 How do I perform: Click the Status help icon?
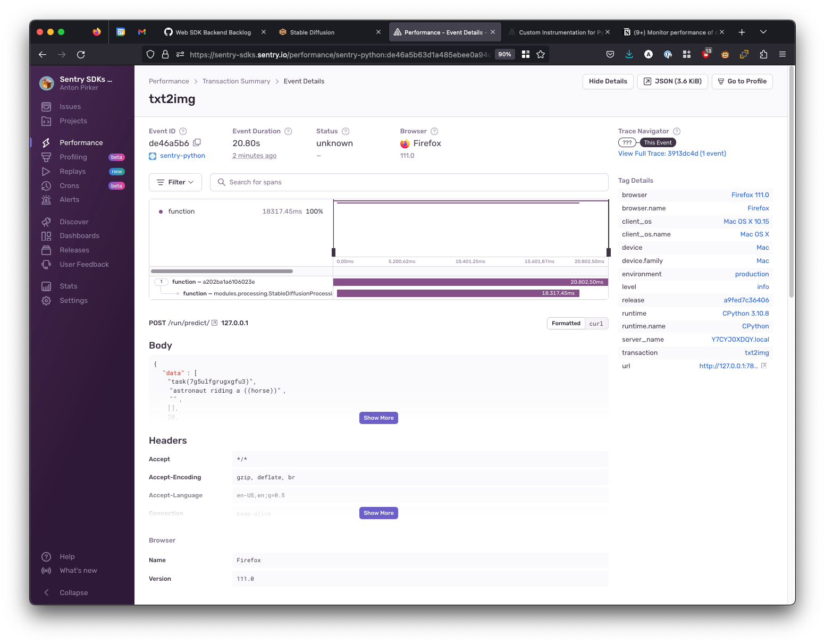[346, 131]
